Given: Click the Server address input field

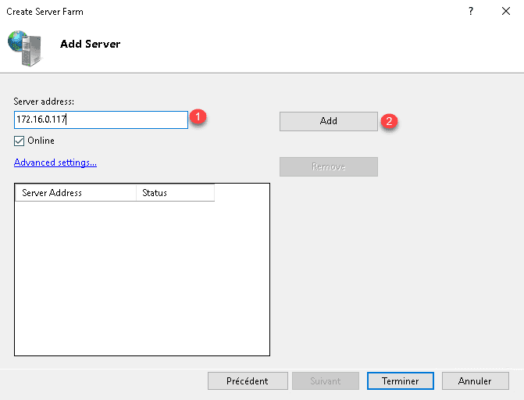Looking at the screenshot, I should pyautogui.click(x=101, y=120).
